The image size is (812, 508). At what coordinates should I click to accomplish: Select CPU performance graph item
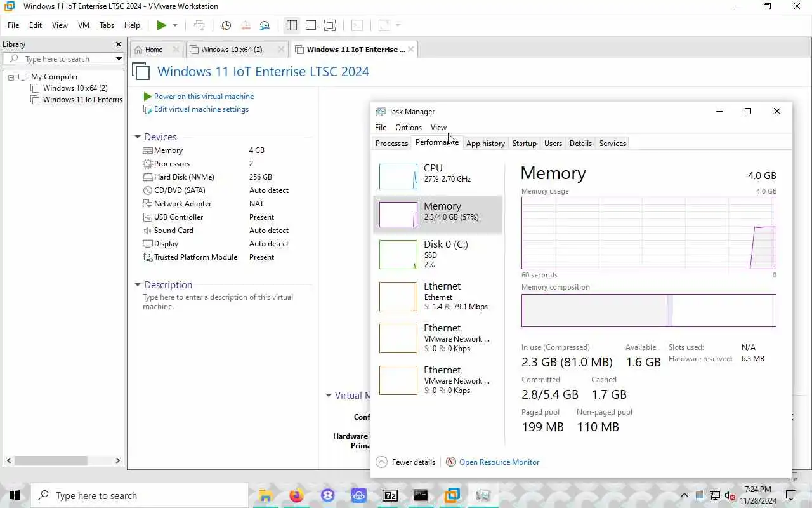pos(438,176)
